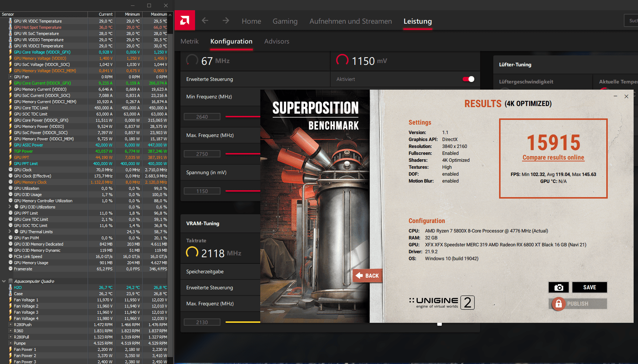This screenshot has width=638, height=364.
Task: Close the Superposition results window
Action: tap(626, 96)
